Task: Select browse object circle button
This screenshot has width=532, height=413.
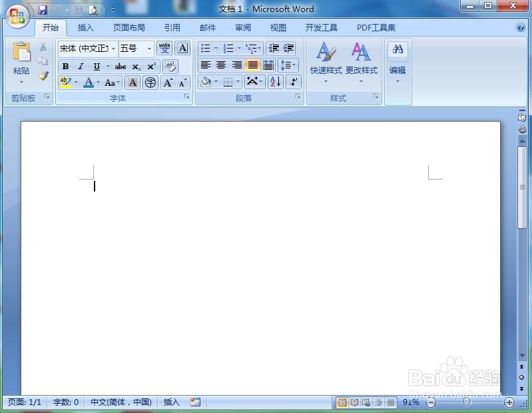Action: coord(521,378)
